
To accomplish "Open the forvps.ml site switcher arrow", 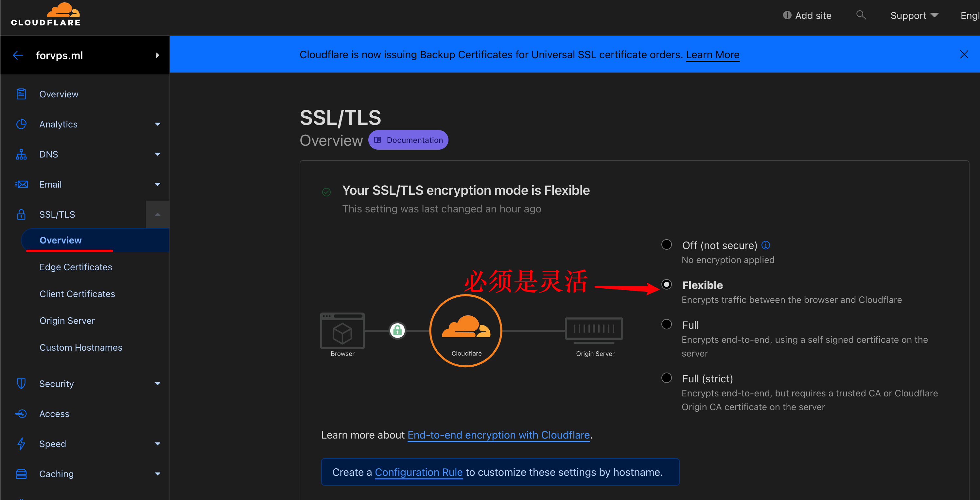I will coord(158,56).
